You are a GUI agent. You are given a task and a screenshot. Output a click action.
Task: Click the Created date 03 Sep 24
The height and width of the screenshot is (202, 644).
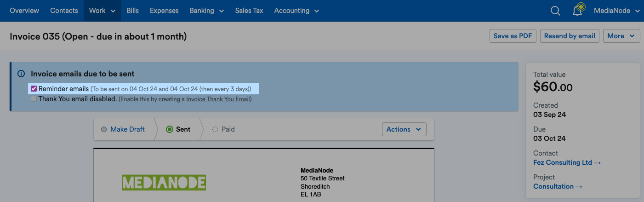tap(550, 115)
